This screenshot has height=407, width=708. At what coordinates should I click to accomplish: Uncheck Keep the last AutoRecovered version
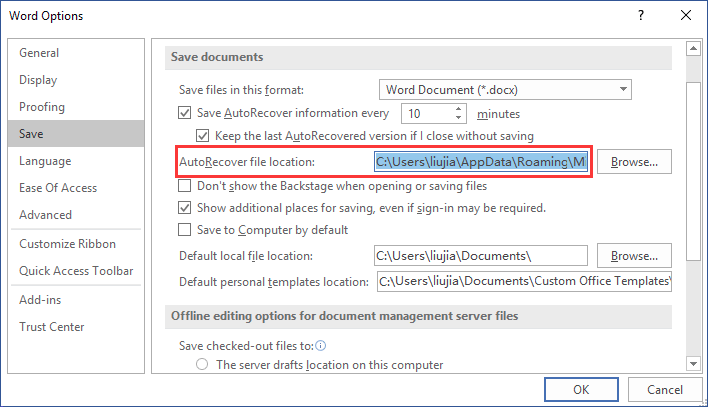click(x=204, y=136)
